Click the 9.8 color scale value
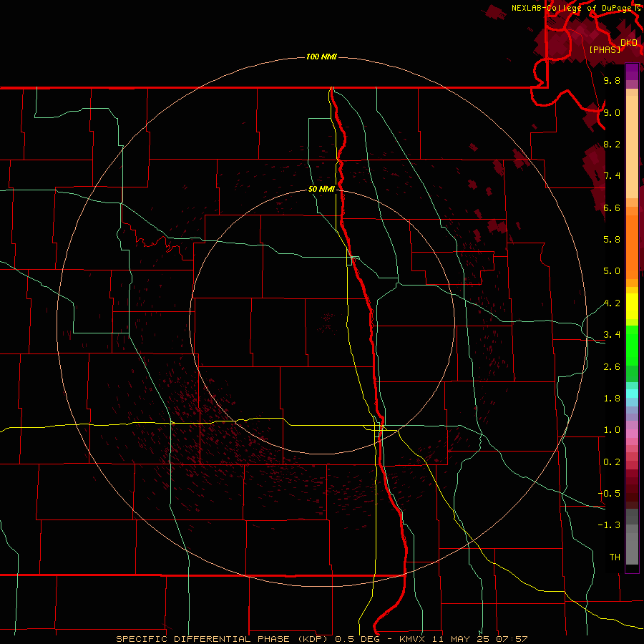Screen dimensions: 644x644 [x=612, y=80]
